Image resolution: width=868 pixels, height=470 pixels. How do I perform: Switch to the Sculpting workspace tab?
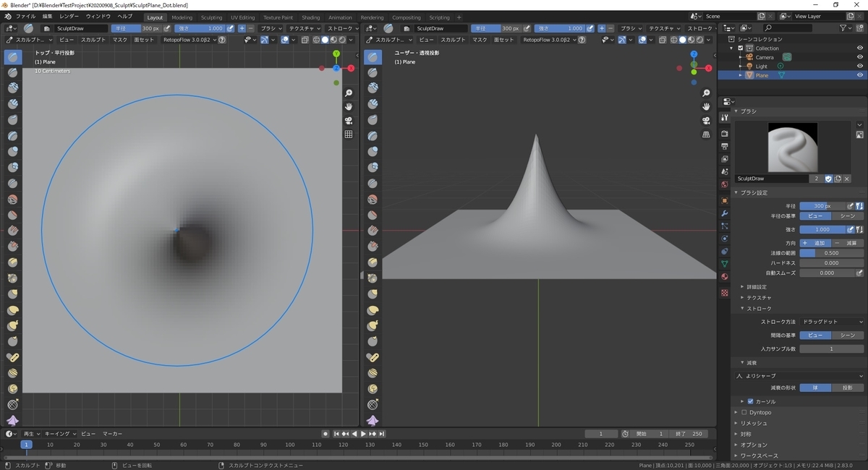pyautogui.click(x=211, y=17)
